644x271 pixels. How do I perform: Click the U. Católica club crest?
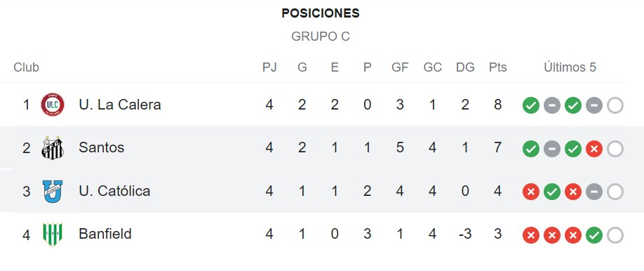point(53,191)
